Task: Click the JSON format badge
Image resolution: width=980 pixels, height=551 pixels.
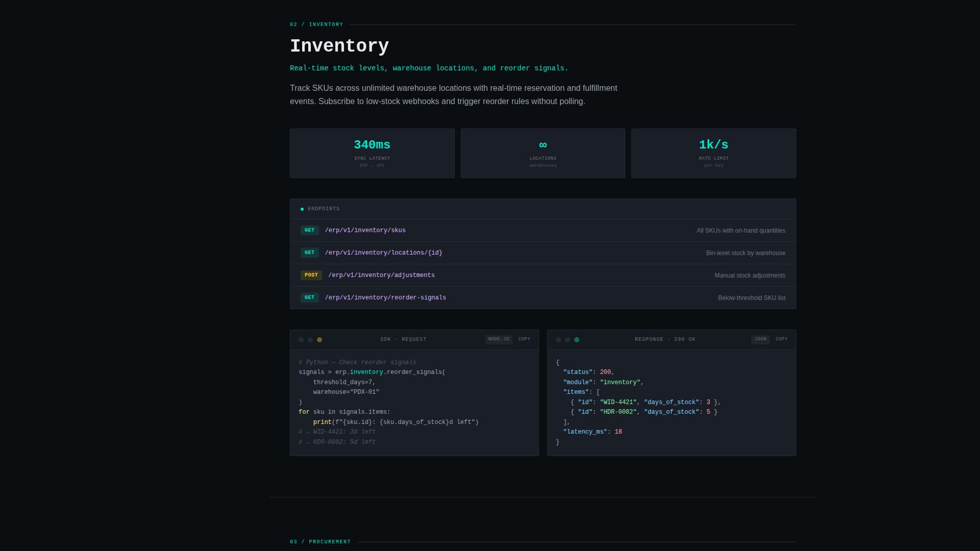Action: pos(761,339)
